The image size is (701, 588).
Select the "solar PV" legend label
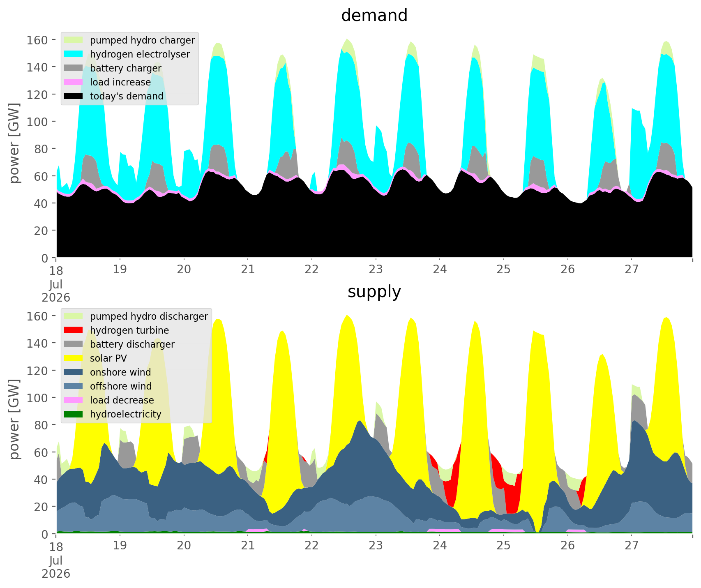(108, 358)
